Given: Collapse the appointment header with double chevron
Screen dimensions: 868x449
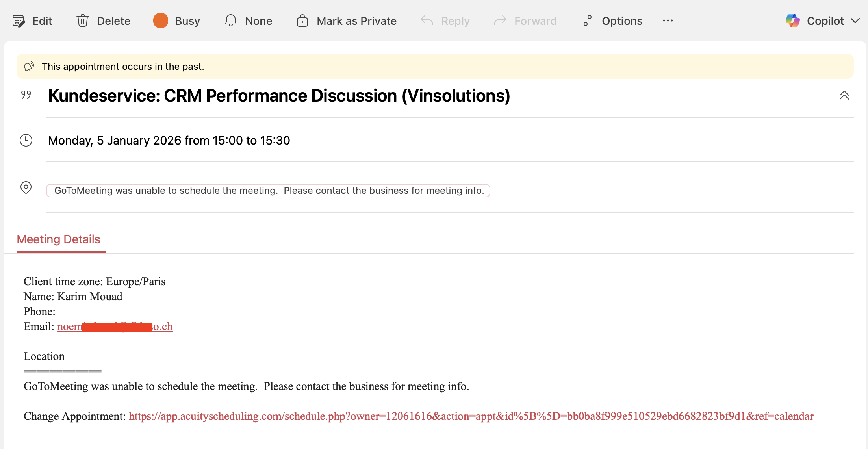Looking at the screenshot, I should pos(844,96).
